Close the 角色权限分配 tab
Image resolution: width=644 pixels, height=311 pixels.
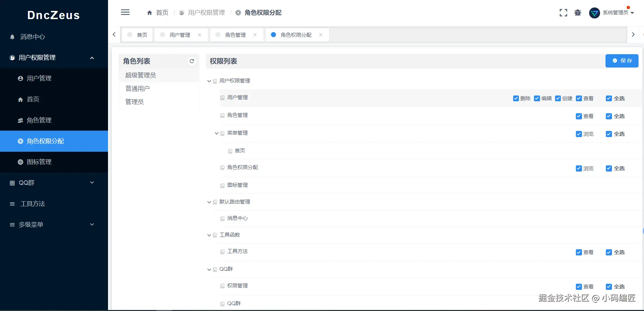point(321,35)
